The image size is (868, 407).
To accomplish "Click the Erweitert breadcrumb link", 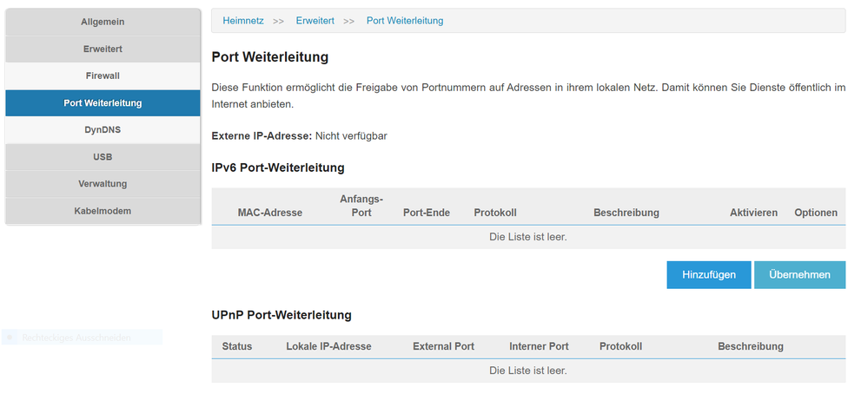I will [x=315, y=21].
